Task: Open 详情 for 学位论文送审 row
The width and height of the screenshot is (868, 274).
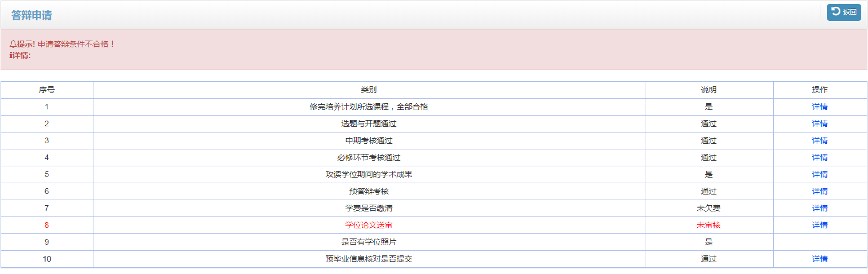Action: click(x=820, y=225)
